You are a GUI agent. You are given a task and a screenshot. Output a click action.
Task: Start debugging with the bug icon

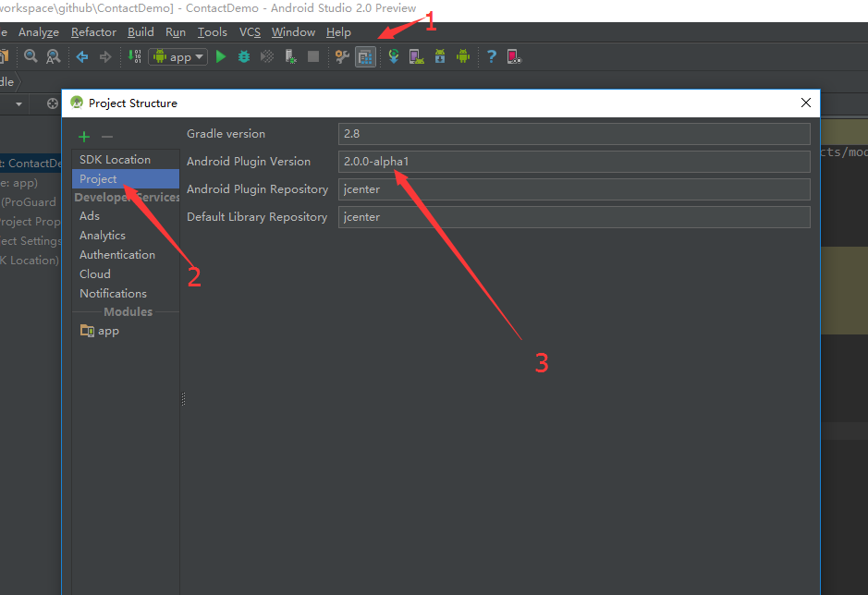tap(244, 56)
